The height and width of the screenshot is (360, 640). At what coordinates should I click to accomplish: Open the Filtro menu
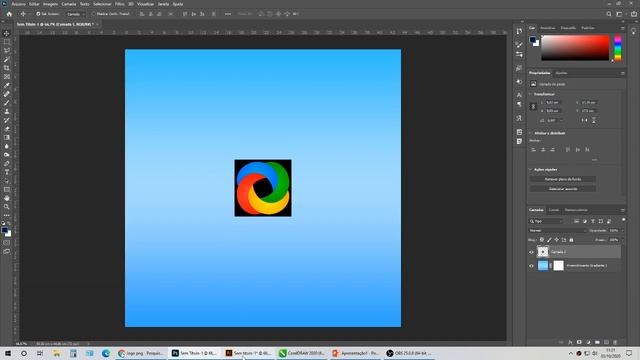pyautogui.click(x=119, y=4)
